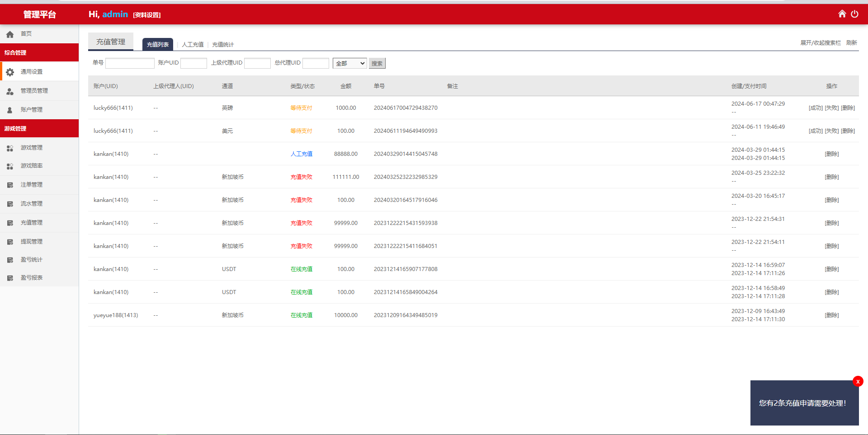This screenshot has width=868, height=435.
Task: Click the icon beside 提现管理
Action: coord(10,242)
